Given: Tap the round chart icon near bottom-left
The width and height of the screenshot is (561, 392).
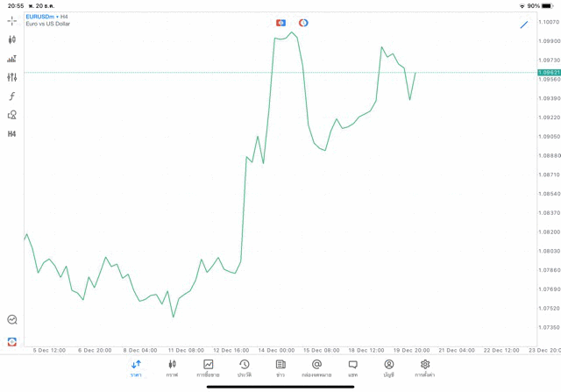Looking at the screenshot, I should pyautogui.click(x=12, y=320).
